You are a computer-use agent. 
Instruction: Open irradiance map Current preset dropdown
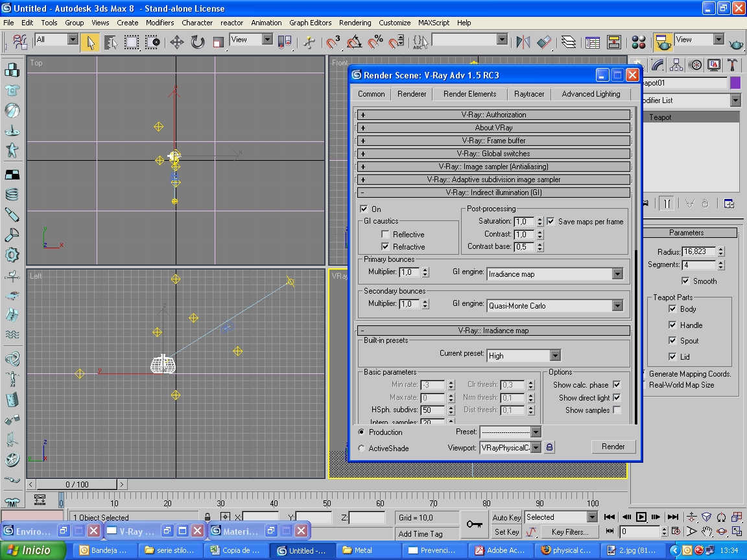555,356
